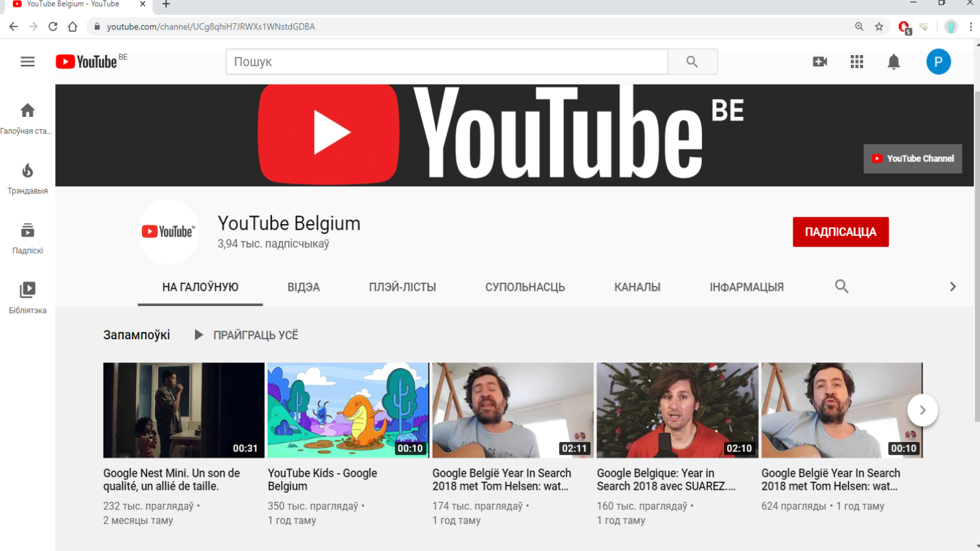
Task: Open the YouTube apps grid
Action: 857,62
